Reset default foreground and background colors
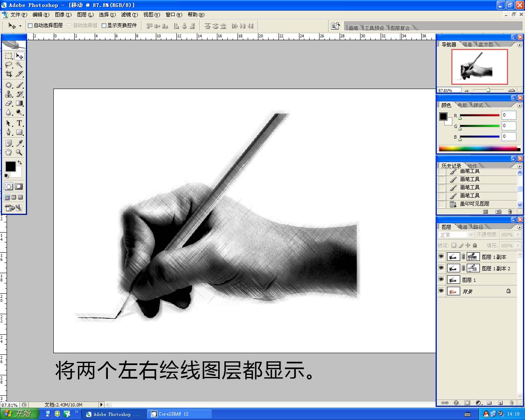Screen dimensions: 525x420 click(6, 176)
